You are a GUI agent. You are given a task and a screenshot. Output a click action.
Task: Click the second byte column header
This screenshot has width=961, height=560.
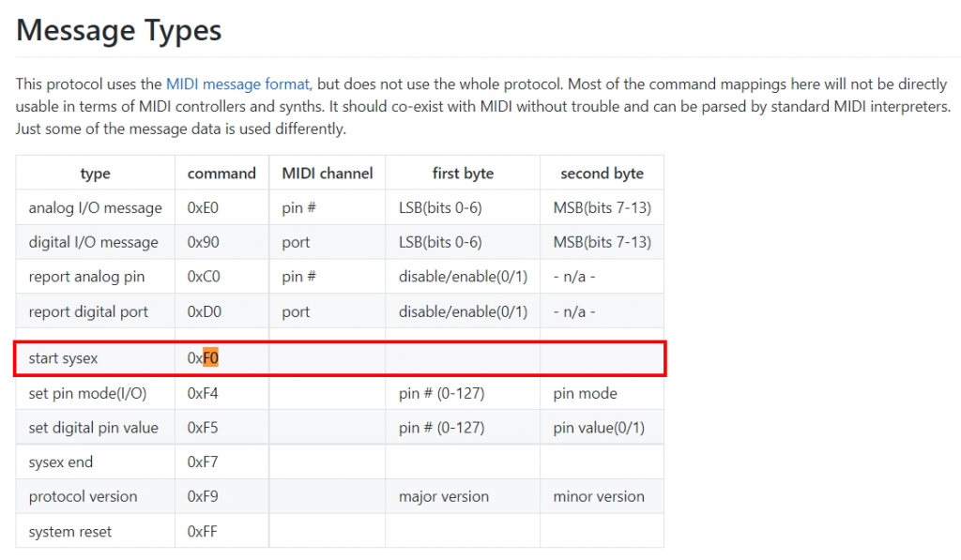coord(602,173)
